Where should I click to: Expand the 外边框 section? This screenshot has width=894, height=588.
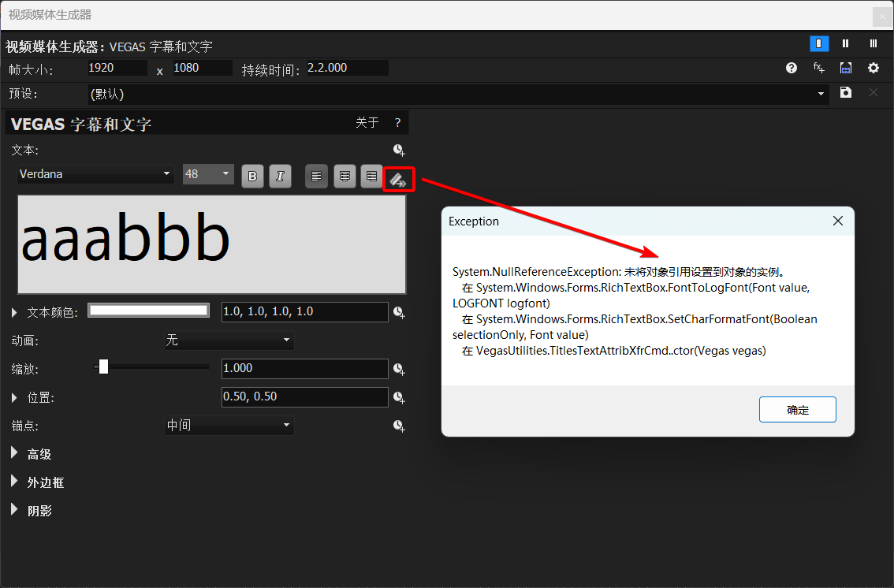click(x=15, y=482)
